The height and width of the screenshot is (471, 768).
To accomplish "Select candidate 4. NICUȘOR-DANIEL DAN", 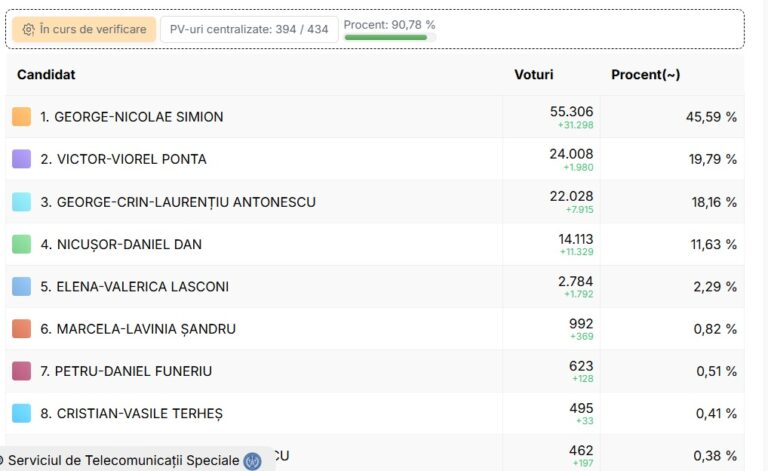I will click(121, 244).
